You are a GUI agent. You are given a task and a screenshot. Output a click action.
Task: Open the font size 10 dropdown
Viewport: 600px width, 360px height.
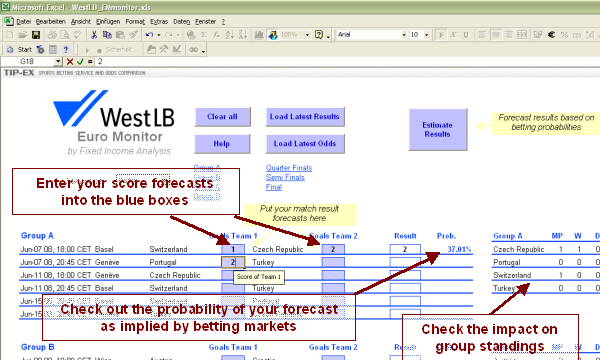[427, 35]
